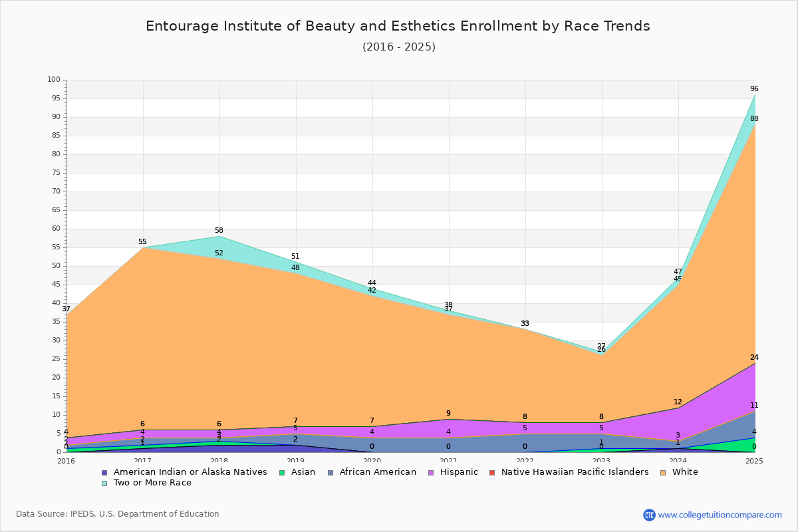
Task: Click the 25 y-axis label
Action: [x=57, y=359]
